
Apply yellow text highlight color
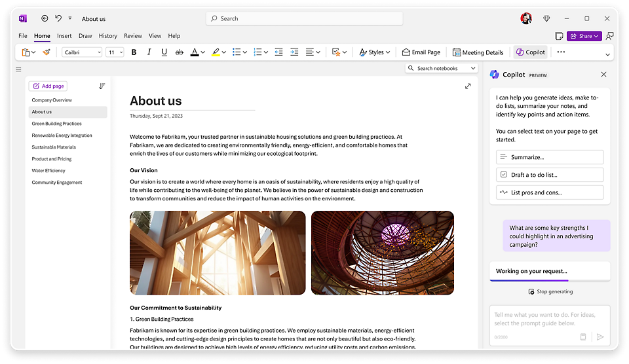(x=216, y=52)
